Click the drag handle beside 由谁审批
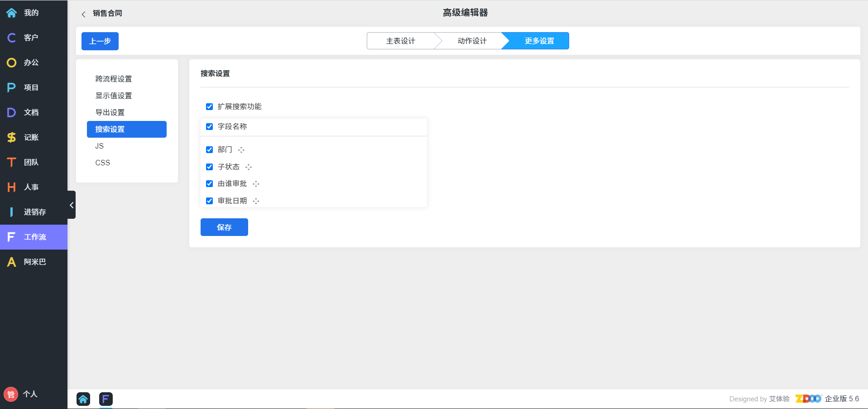Viewport: 868px width, 409px height. click(x=256, y=184)
